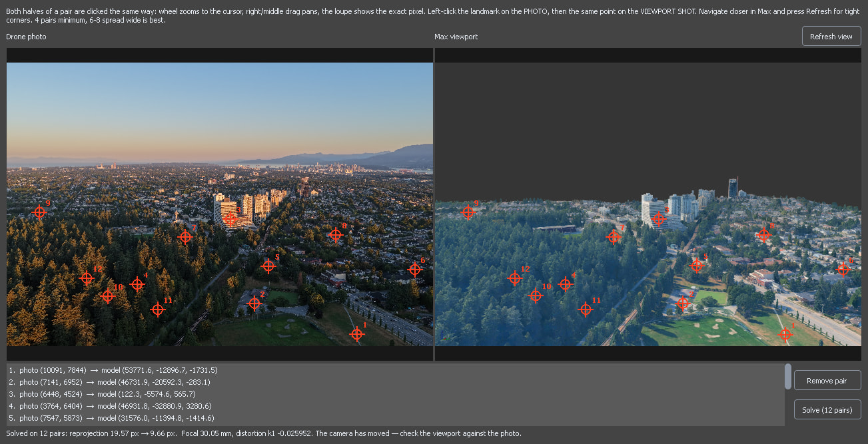The image size is (868, 444).
Task: Click crosshair marker 4 in the Max viewport
Action: [566, 284]
